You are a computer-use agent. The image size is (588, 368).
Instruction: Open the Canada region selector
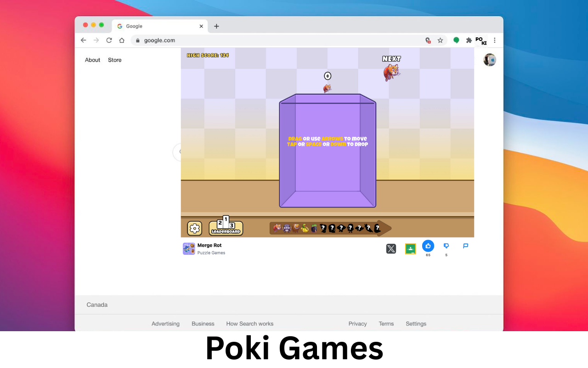tap(96, 305)
